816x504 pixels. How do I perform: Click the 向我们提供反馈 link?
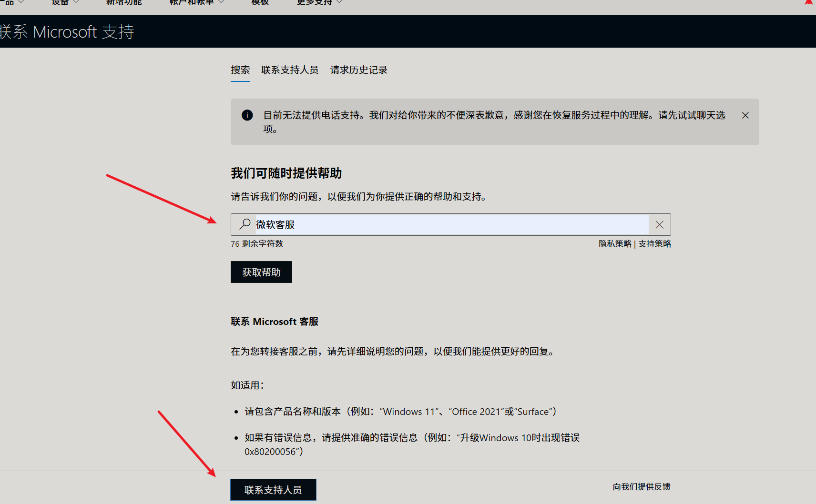[x=641, y=486]
